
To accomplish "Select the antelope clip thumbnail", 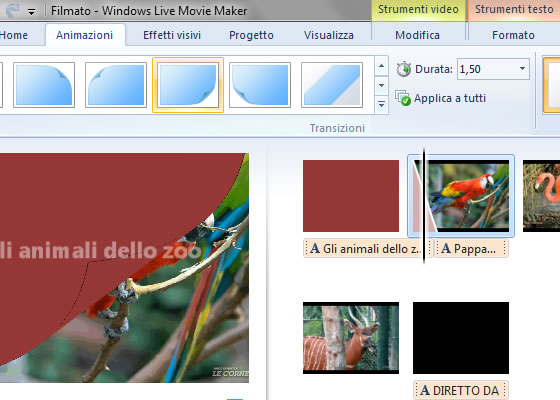I will pyautogui.click(x=351, y=338).
